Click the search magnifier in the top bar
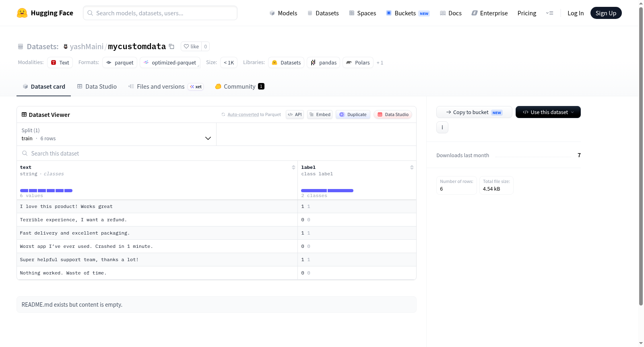Image resolution: width=644 pixels, height=347 pixels. coord(90,13)
